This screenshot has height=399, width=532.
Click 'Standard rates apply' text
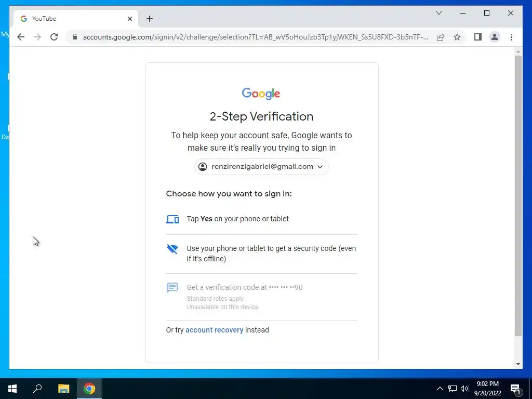click(215, 299)
